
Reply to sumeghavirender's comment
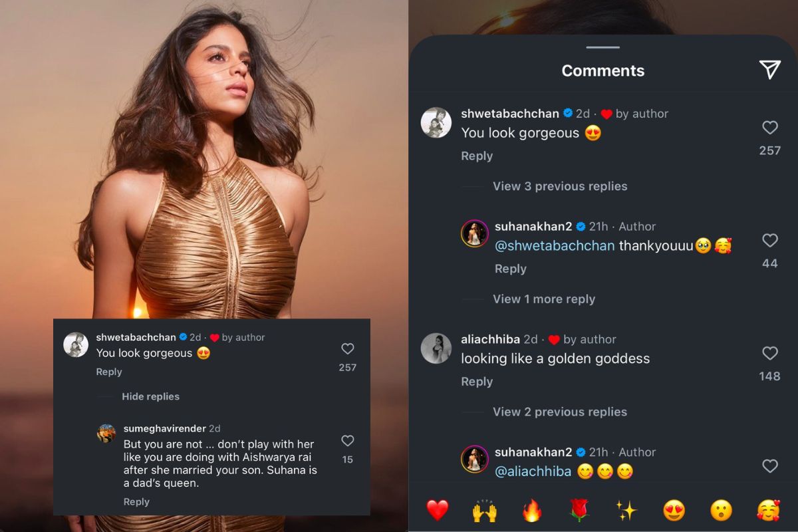(x=136, y=502)
